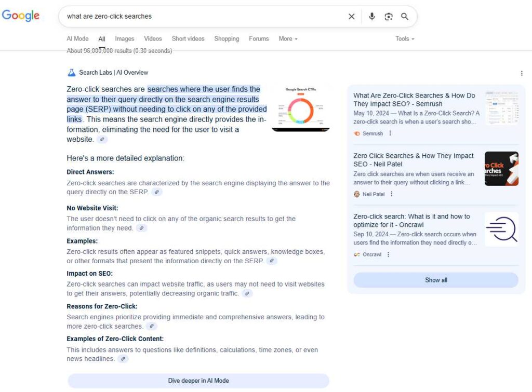Click the 'Semrush' source name
The height and width of the screenshot is (392, 532).
[373, 133]
